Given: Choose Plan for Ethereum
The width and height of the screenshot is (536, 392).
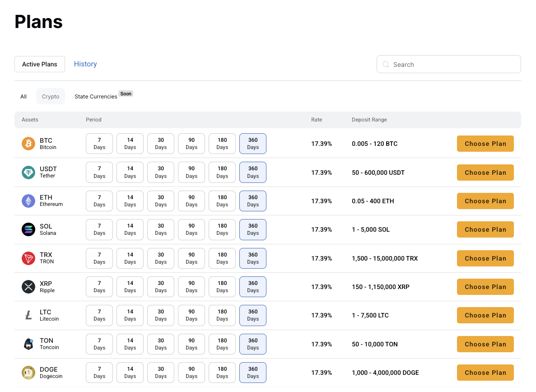Looking at the screenshot, I should tap(485, 201).
